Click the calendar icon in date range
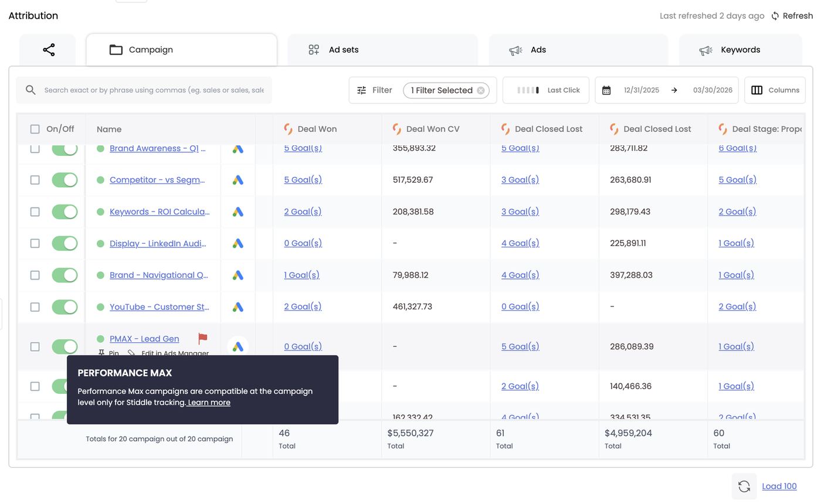Viewport: 821px width, 504px height. [x=606, y=90]
